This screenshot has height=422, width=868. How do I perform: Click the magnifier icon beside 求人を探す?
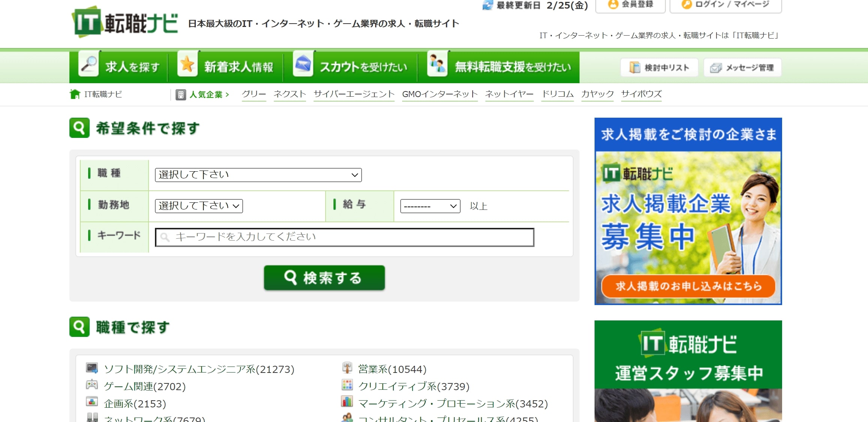click(x=89, y=64)
